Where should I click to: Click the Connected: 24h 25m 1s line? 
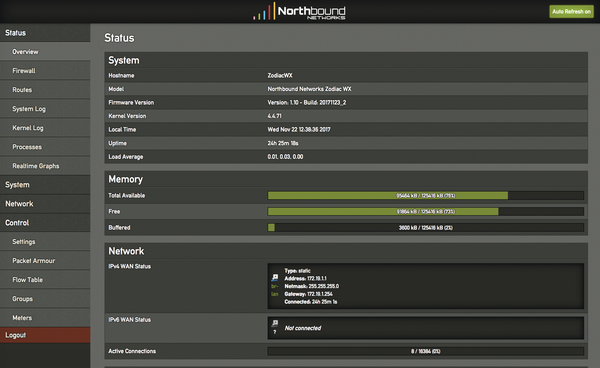point(311,302)
